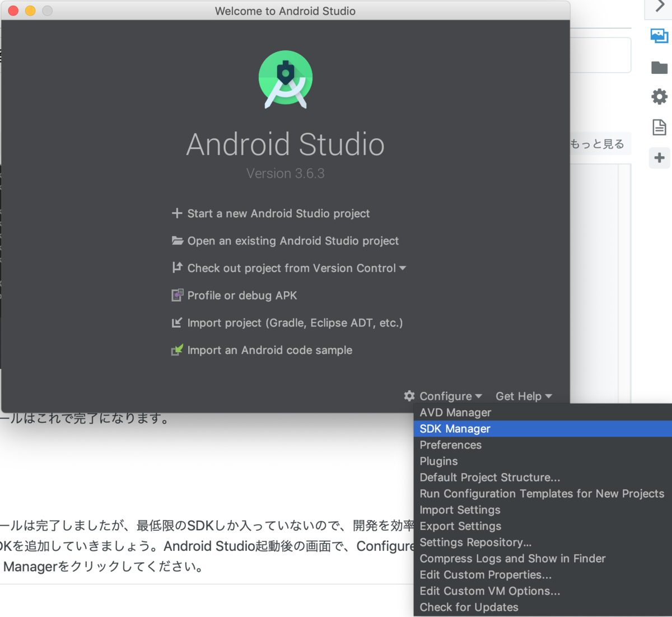Click the gear icon next to Configure
This screenshot has width=672, height=617.
[x=409, y=396]
